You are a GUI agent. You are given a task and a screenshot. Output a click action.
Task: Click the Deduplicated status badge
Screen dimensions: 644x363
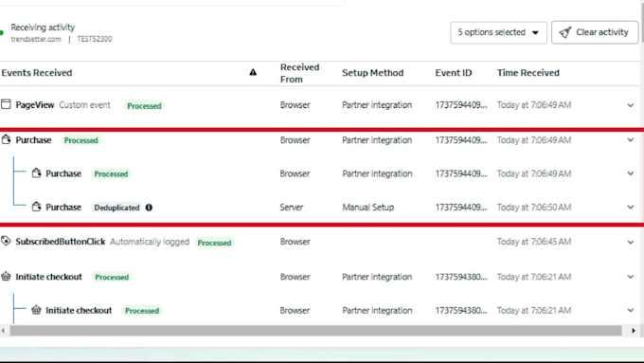[116, 208]
